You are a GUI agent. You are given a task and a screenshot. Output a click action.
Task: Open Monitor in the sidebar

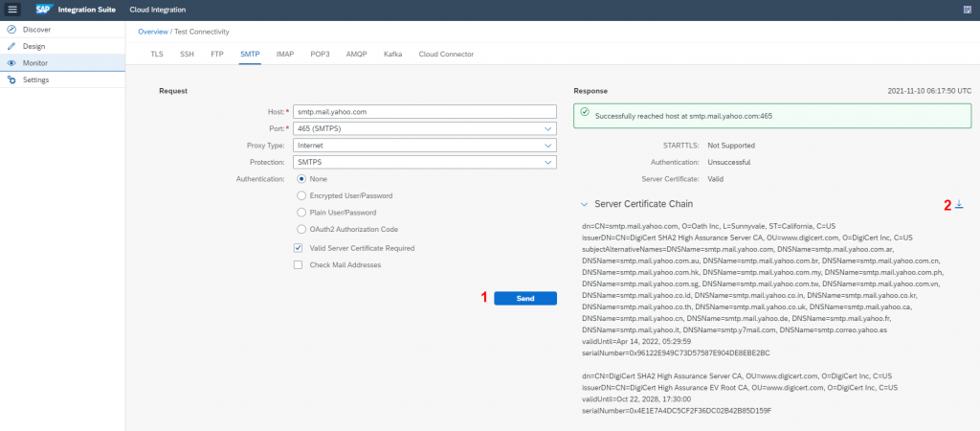click(62, 63)
